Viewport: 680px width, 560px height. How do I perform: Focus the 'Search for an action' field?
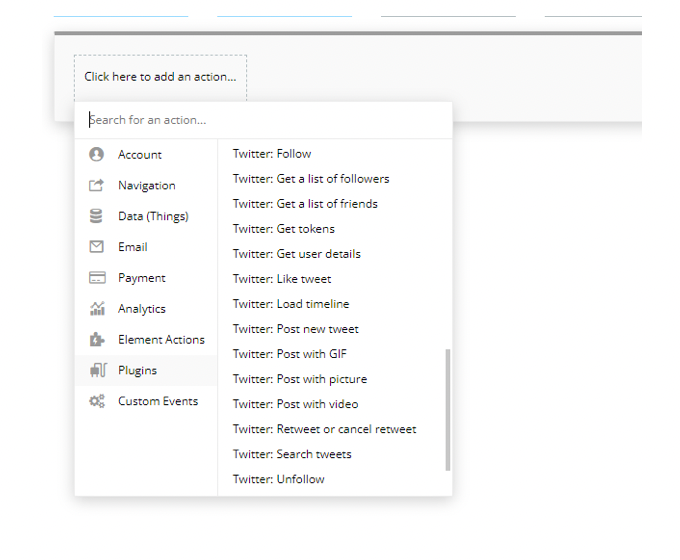point(263,120)
